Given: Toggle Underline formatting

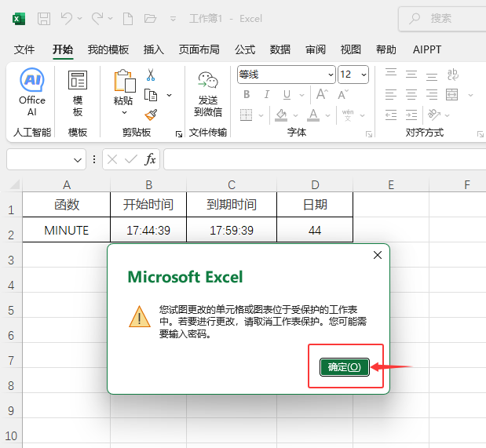Looking at the screenshot, I should click(287, 94).
